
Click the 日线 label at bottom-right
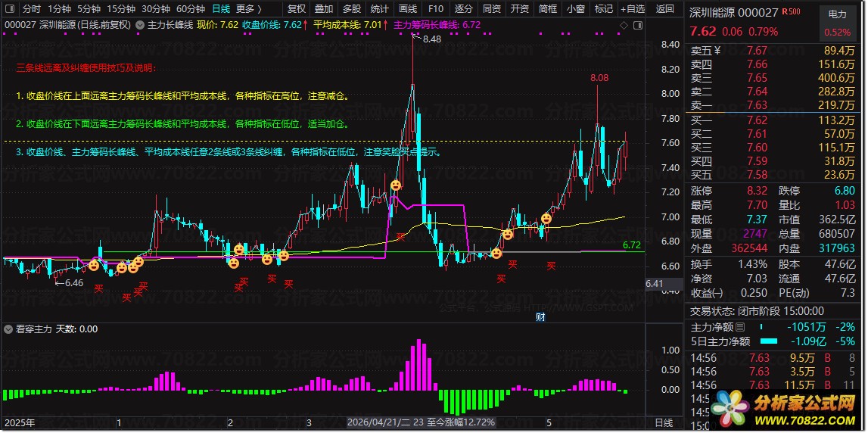(x=664, y=423)
